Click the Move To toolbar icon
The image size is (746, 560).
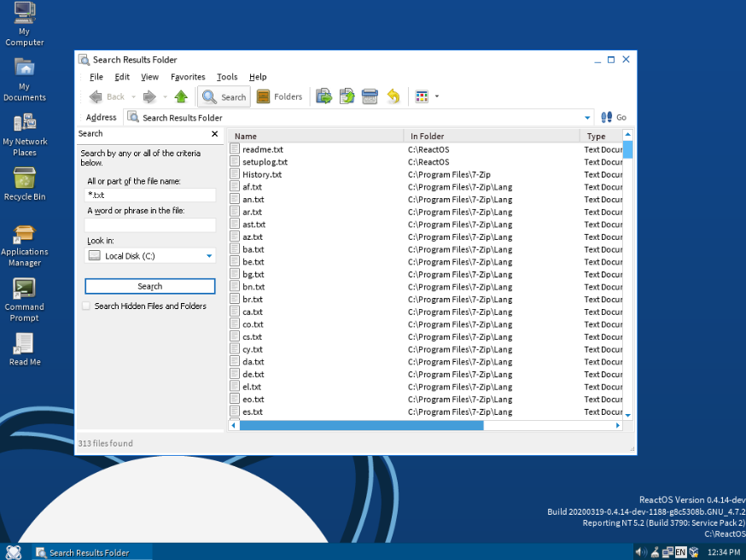click(x=324, y=96)
